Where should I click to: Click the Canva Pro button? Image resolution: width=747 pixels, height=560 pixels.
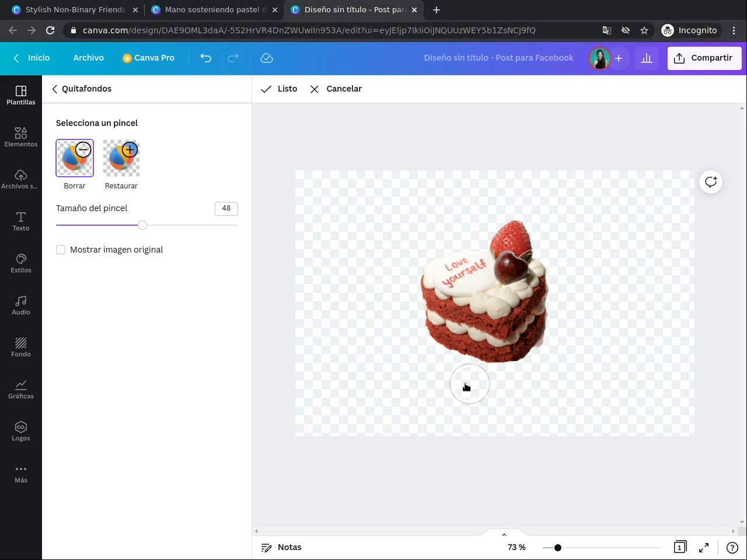pos(149,58)
